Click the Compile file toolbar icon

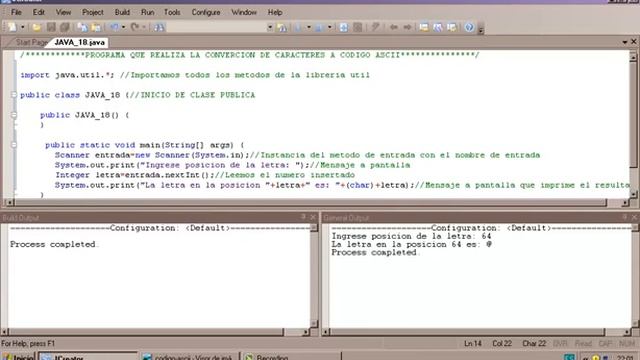click(298, 27)
